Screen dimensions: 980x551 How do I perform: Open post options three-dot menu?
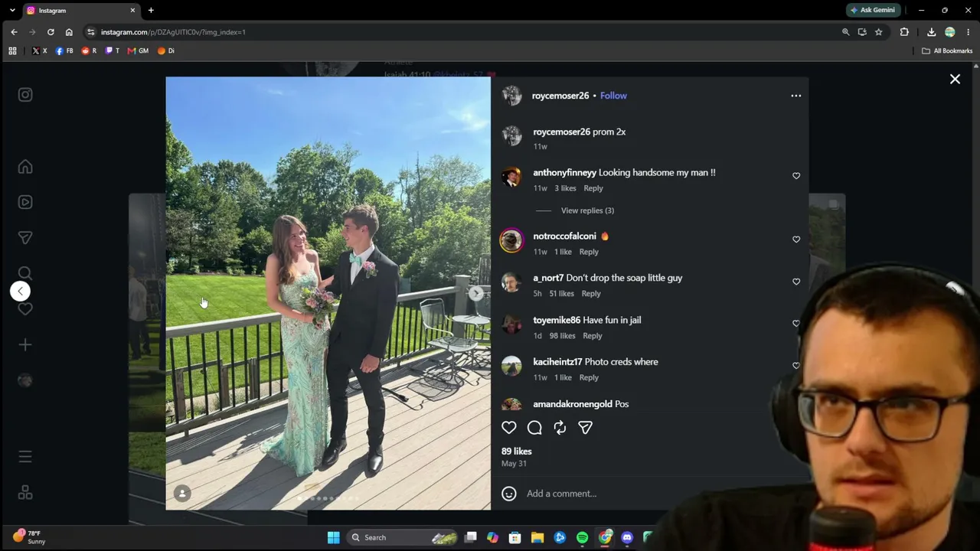coord(796,96)
